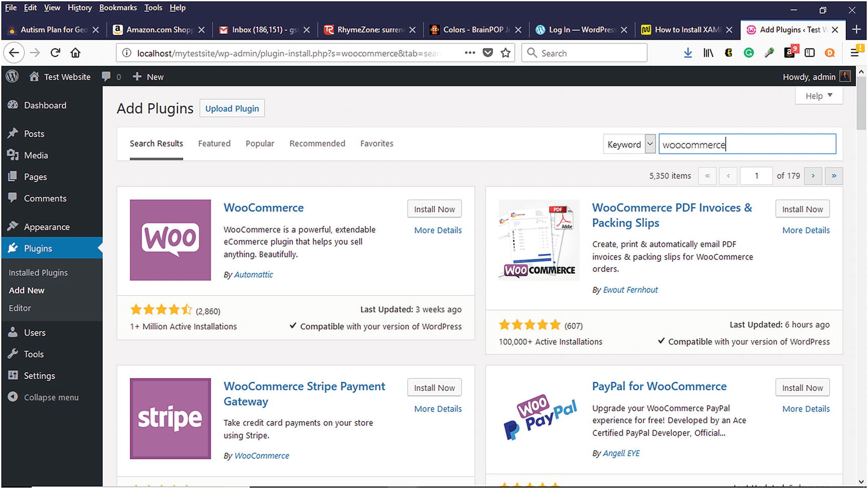The image size is (868, 489).
Task: Install the WooCommerce plugin now
Action: coord(434,209)
